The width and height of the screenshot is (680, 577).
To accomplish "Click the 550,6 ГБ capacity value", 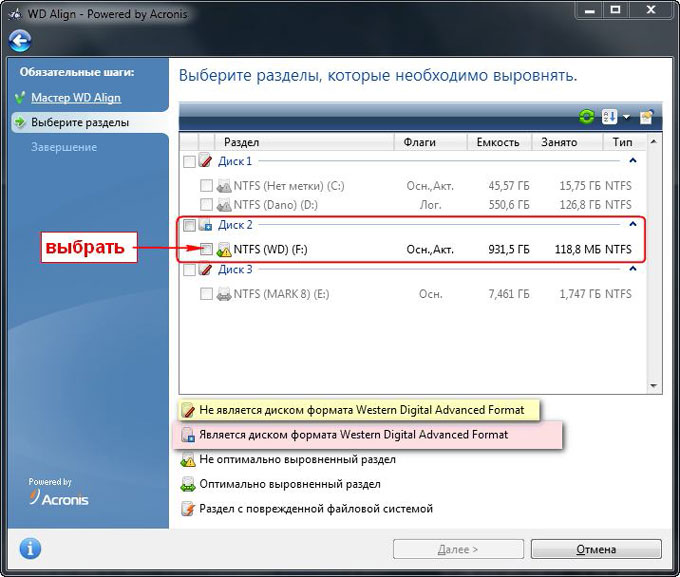I will click(x=509, y=204).
